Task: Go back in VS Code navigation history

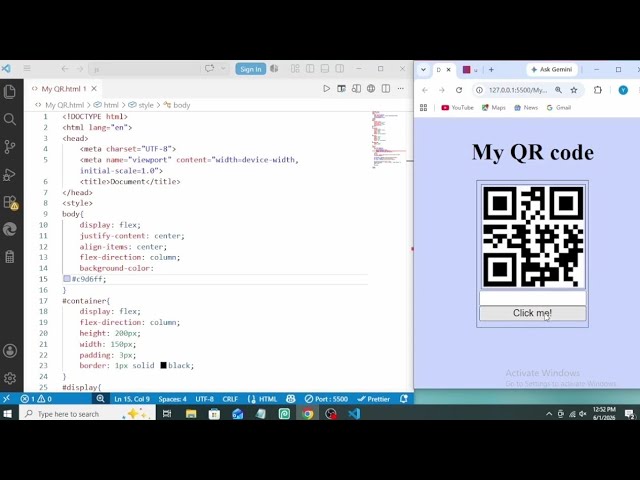Action: pyautogui.click(x=65, y=69)
